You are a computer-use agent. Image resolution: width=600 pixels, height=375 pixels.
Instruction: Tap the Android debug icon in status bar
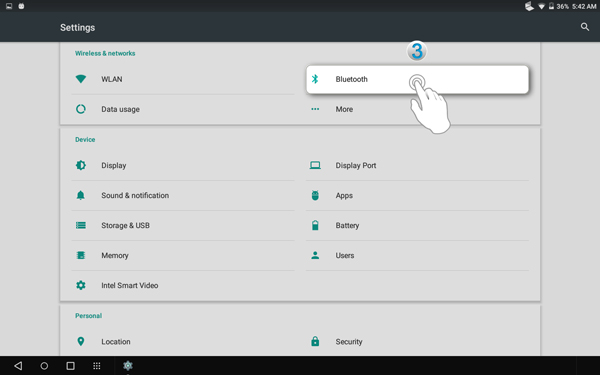click(x=21, y=6)
